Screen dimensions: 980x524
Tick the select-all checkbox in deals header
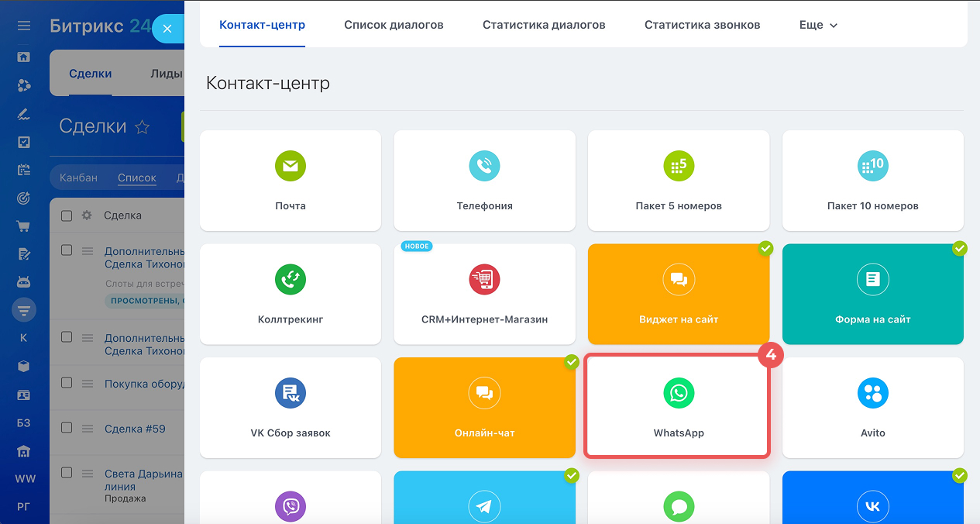point(67,215)
